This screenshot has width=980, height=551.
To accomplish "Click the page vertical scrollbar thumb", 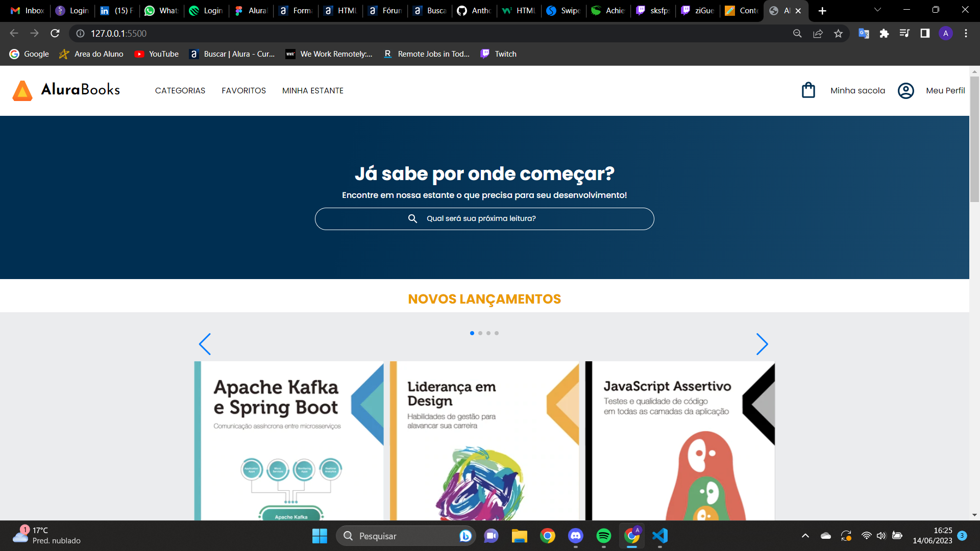I will [974, 139].
